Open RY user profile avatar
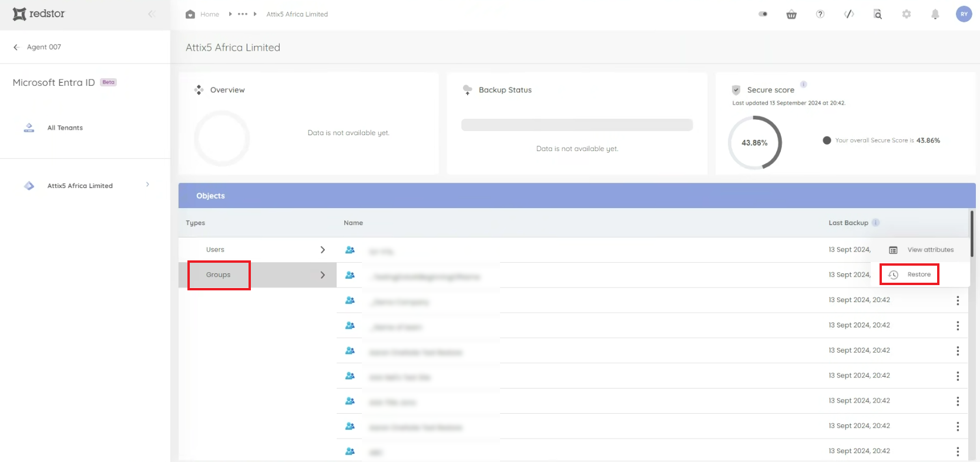Viewport: 980px width, 462px height. pyautogui.click(x=964, y=14)
